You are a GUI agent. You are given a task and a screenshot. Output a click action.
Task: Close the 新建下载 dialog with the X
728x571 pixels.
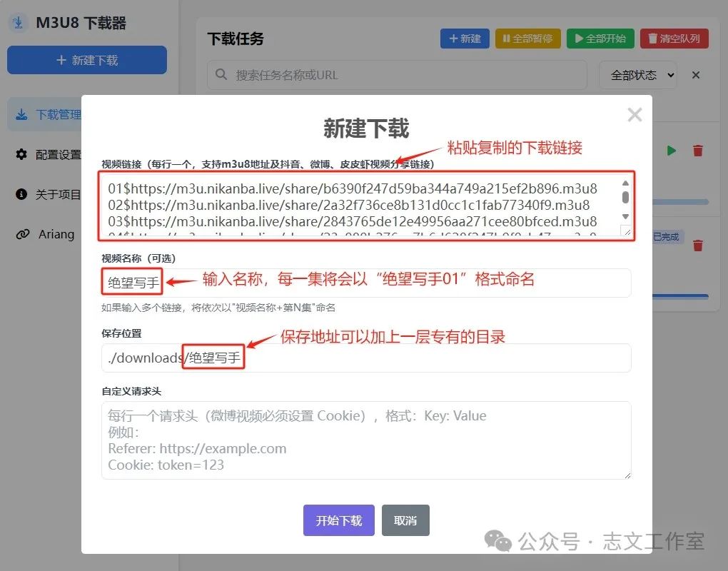(x=635, y=115)
